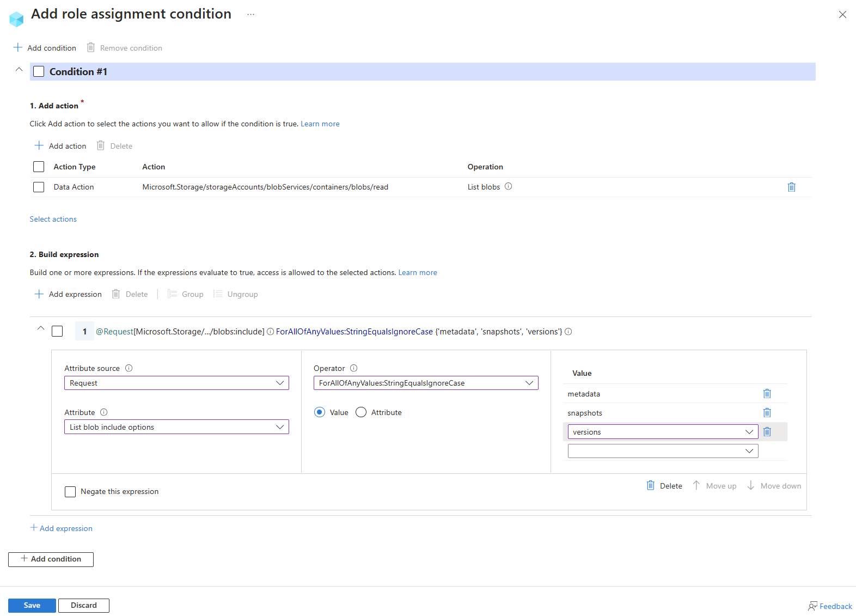Check the Condition #1 checkbox
The height and width of the screenshot is (616, 856).
39,72
